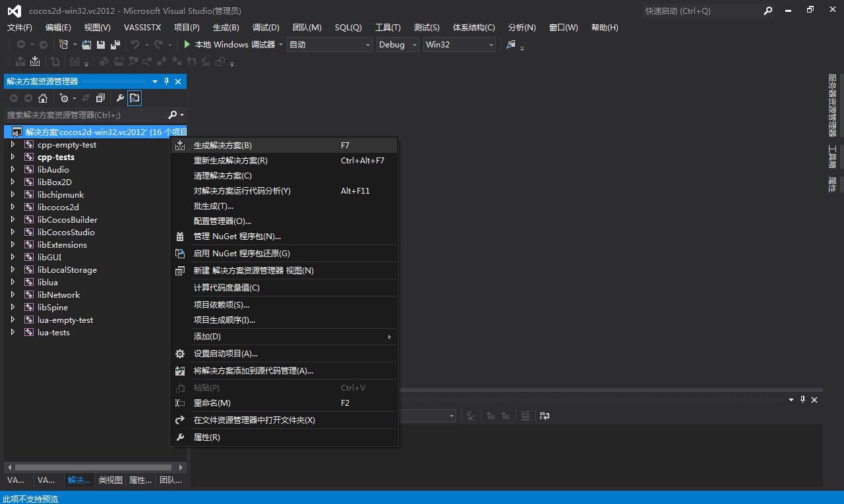Click the Quick Launch search magnifier icon
The width and height of the screenshot is (844, 504).
coord(768,11)
